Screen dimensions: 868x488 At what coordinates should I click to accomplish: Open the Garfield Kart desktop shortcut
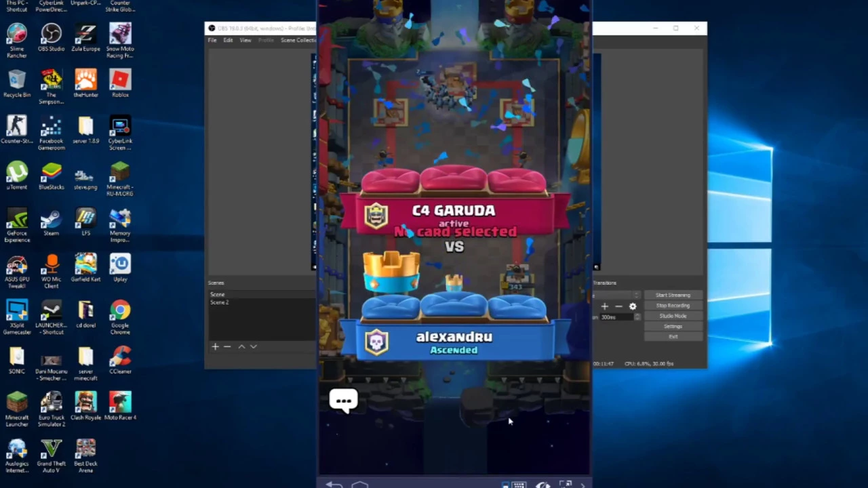click(85, 268)
